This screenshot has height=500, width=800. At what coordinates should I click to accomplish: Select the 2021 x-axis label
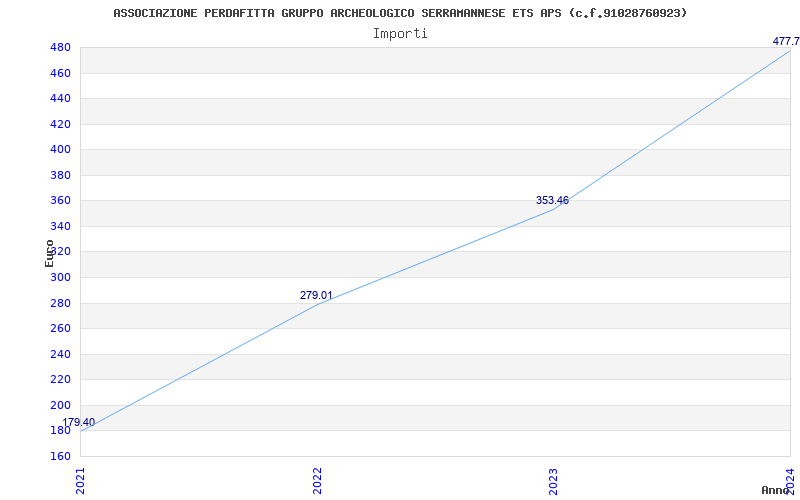click(80, 481)
